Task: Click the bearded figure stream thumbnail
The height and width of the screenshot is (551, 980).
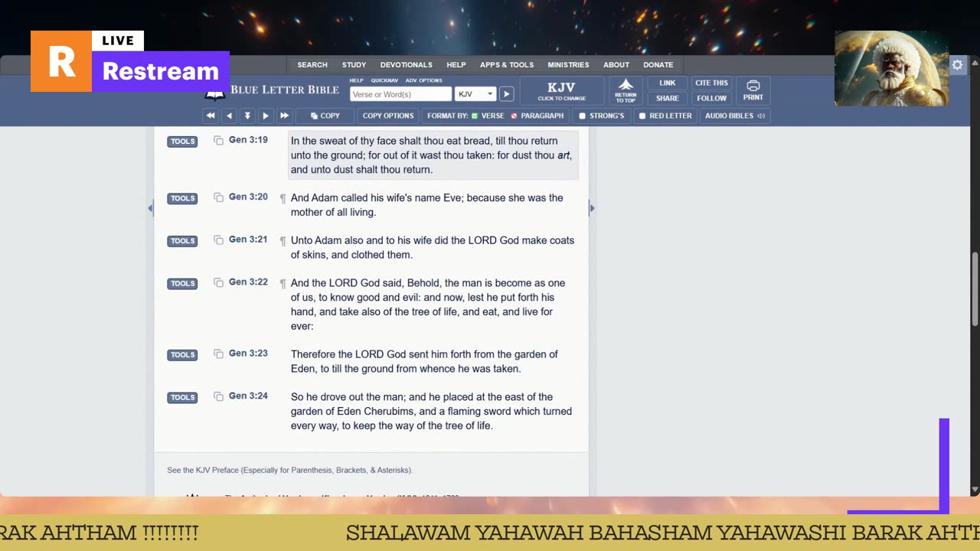Action: coord(891,68)
